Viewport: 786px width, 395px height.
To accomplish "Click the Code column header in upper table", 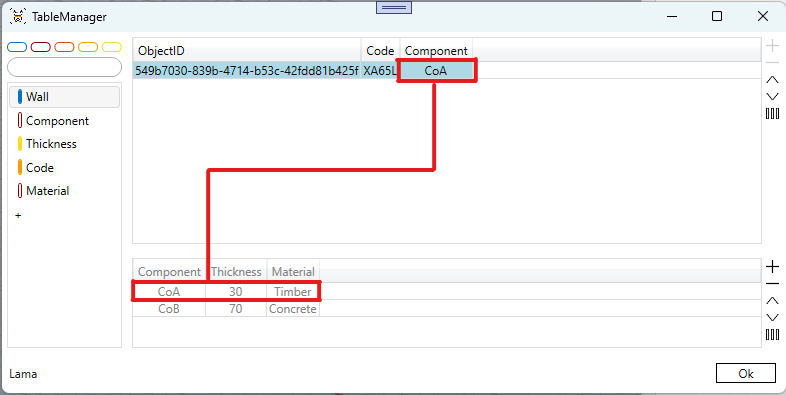I will 380,51.
